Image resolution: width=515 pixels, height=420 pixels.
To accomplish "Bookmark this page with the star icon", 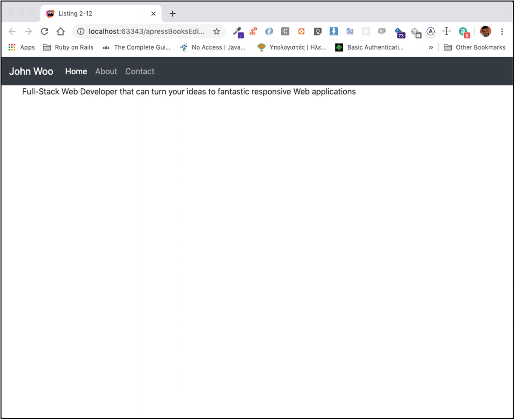I will (x=216, y=31).
